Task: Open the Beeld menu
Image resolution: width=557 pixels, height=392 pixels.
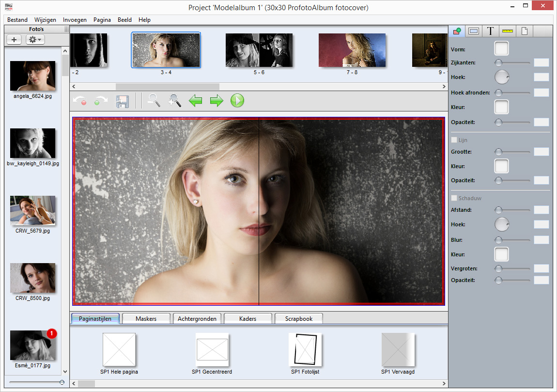Action: 124,20
